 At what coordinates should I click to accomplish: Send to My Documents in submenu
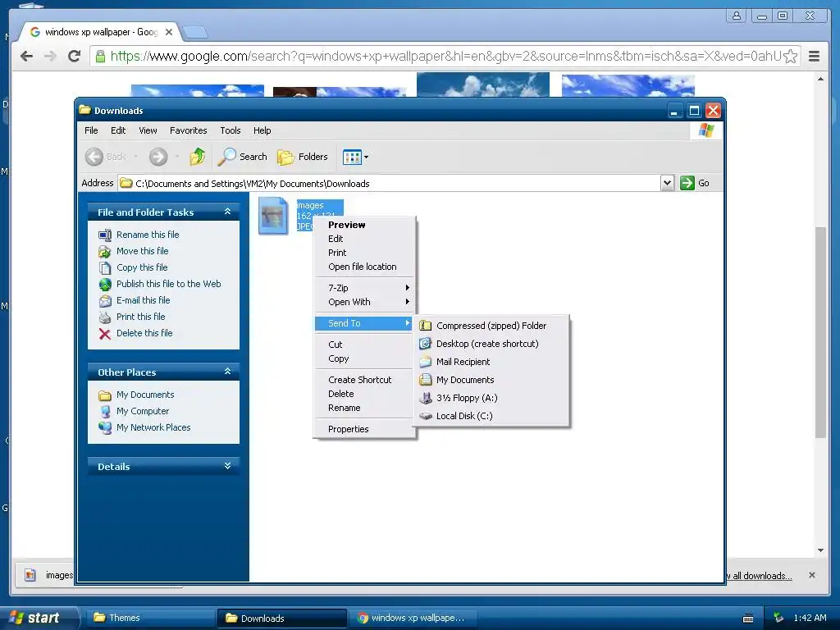491,380
